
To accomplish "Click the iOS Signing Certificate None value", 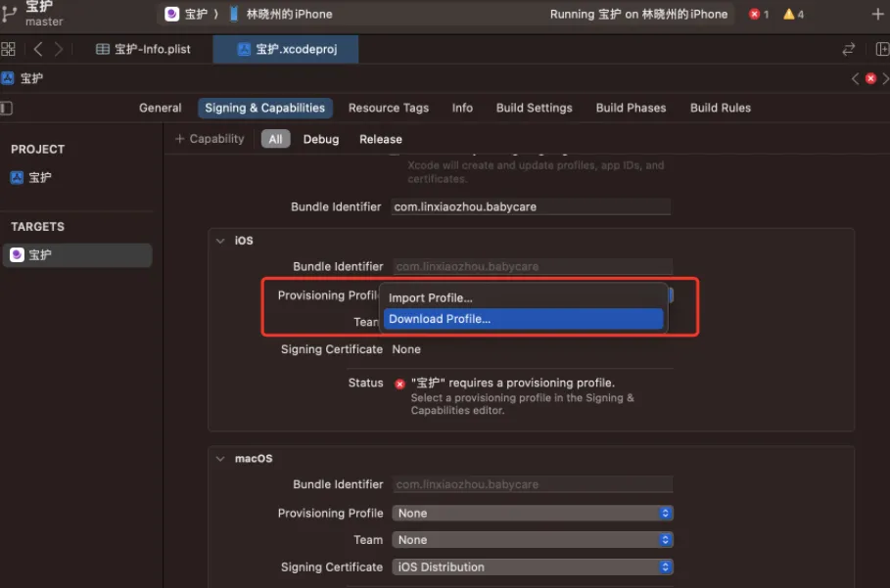I will [x=406, y=349].
